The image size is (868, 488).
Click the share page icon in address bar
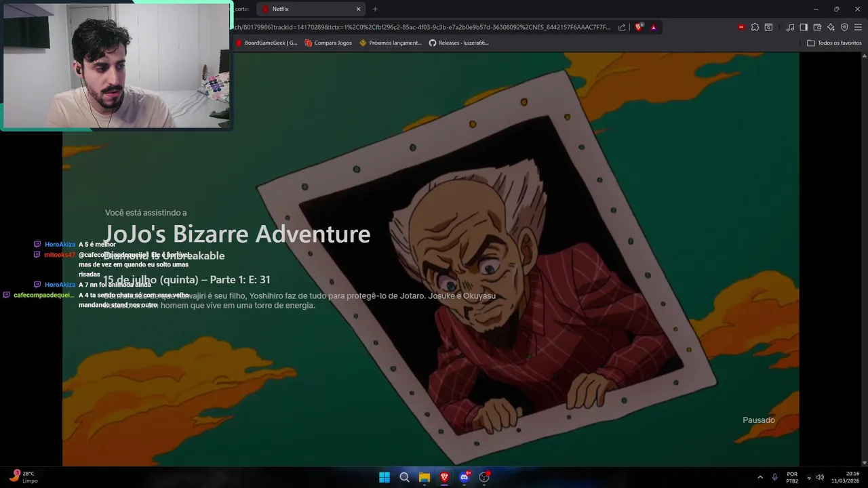(622, 27)
